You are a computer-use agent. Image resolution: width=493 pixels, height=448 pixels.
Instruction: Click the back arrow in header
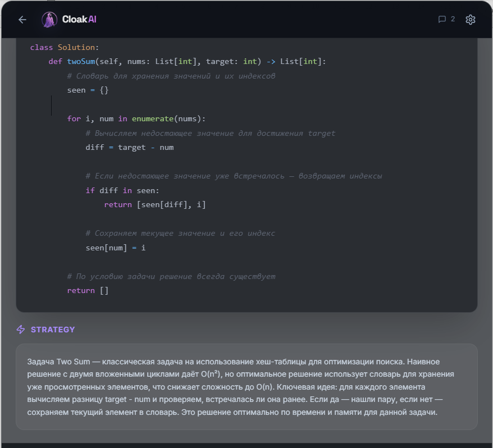pos(22,20)
